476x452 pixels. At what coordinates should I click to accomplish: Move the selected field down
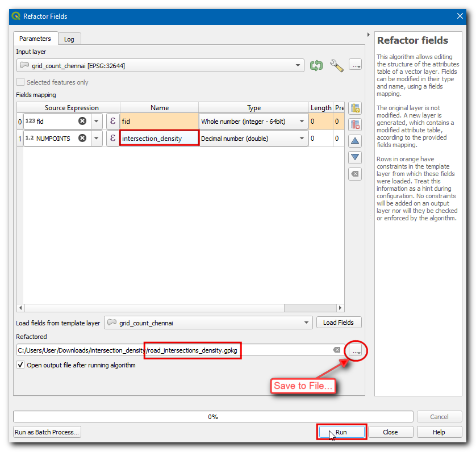[x=355, y=157]
